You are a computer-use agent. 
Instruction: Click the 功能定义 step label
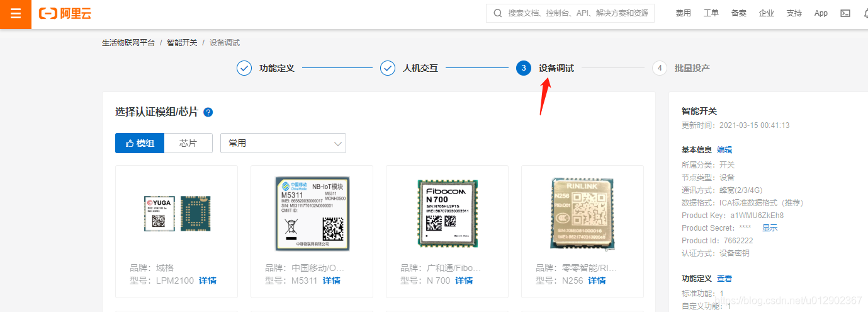pos(277,68)
